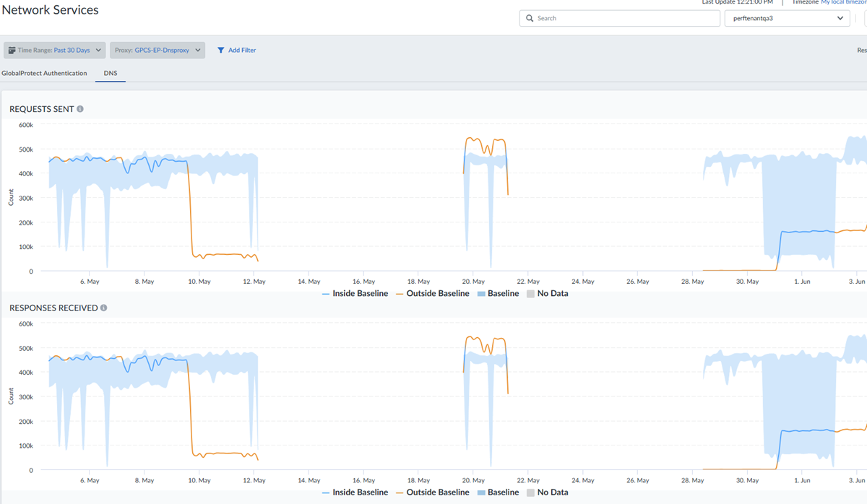This screenshot has height=504, width=867.
Task: Click the magnifier icon in the search box
Action: [x=530, y=18]
